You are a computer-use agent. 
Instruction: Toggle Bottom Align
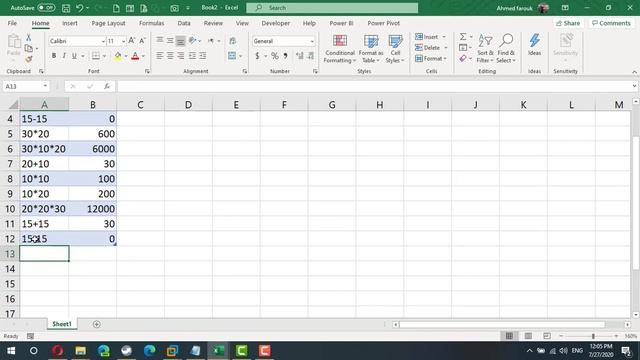coord(180,41)
